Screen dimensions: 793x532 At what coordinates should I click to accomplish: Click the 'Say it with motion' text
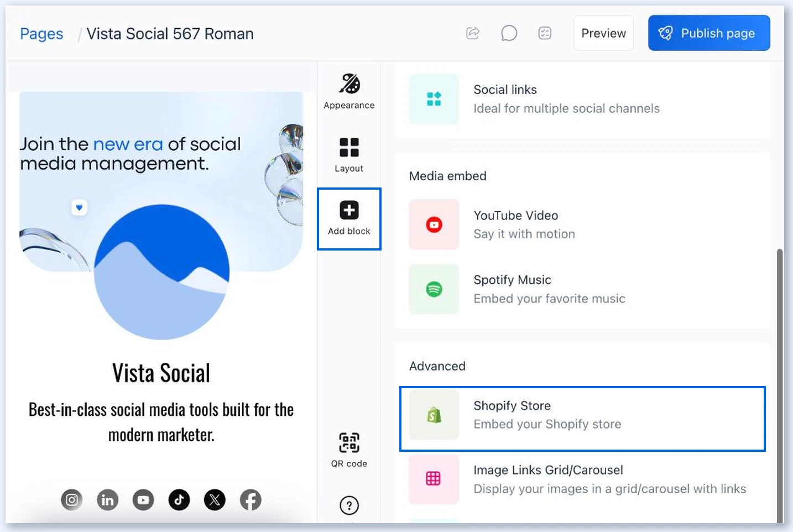(x=524, y=234)
